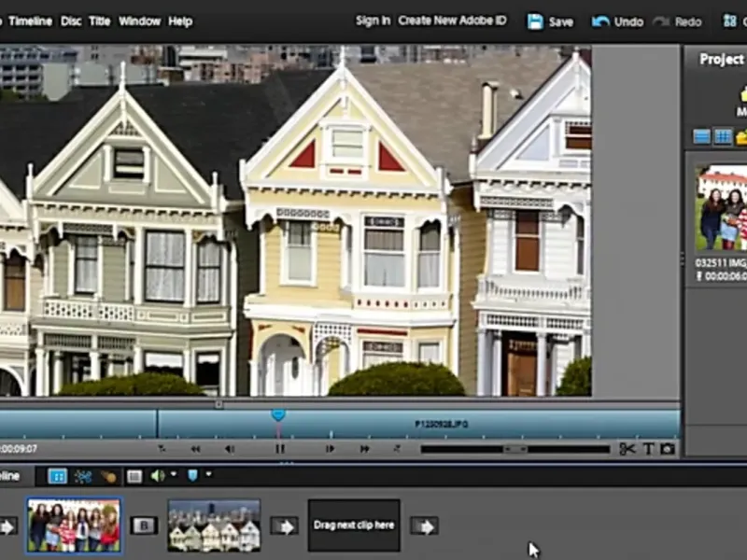Click the transition arrow after the houses clip
This screenshot has height=560, width=747.
tap(285, 526)
